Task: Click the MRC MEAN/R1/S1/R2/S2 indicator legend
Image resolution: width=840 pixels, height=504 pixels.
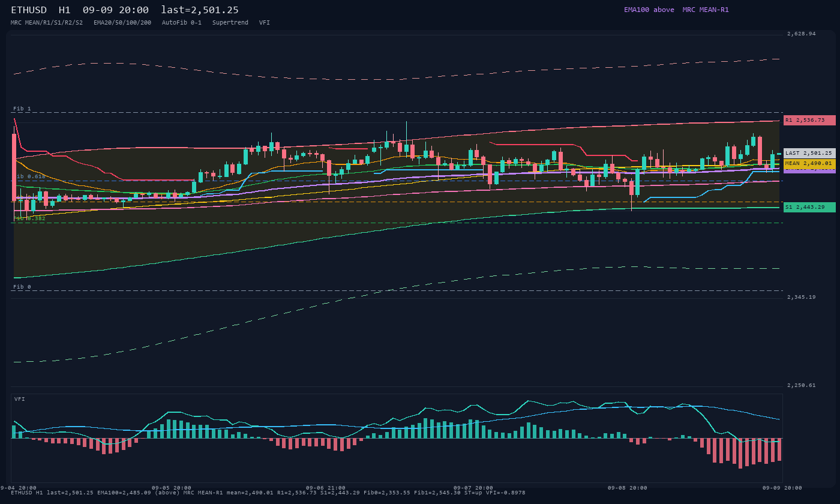Action: [x=47, y=22]
